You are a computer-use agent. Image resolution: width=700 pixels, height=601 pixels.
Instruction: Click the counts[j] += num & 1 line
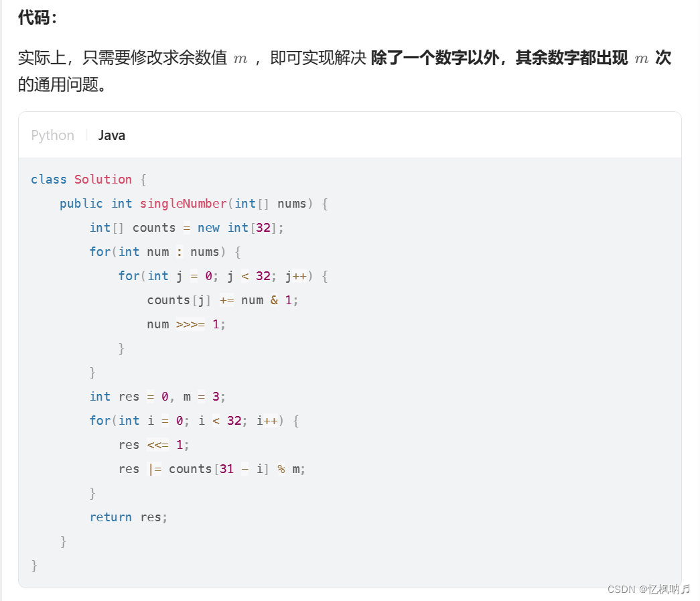(222, 299)
